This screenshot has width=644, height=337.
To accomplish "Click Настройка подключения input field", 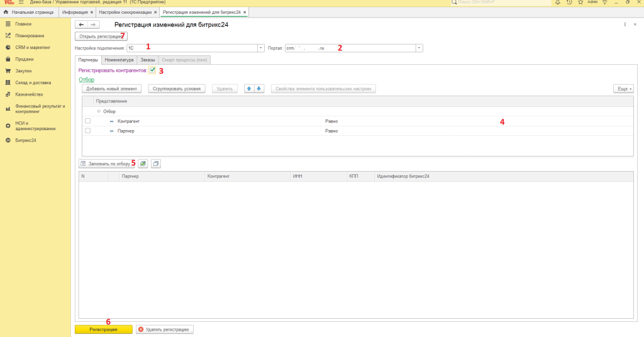I will 192,48.
